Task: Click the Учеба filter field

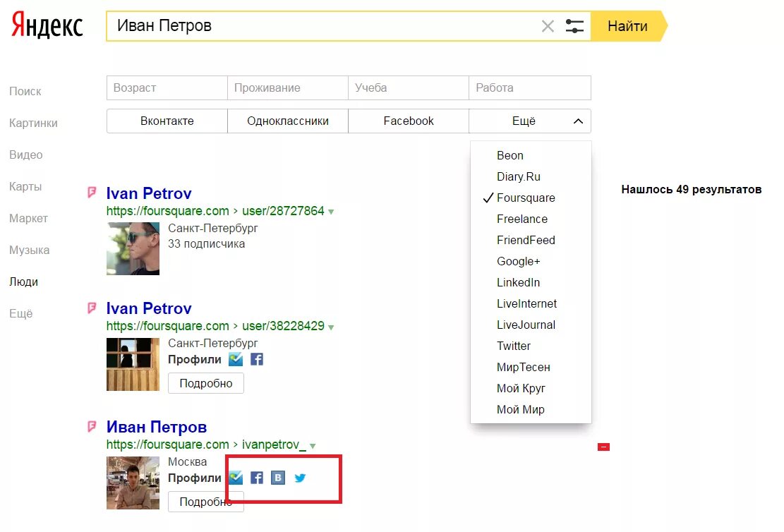Action: 409,87
